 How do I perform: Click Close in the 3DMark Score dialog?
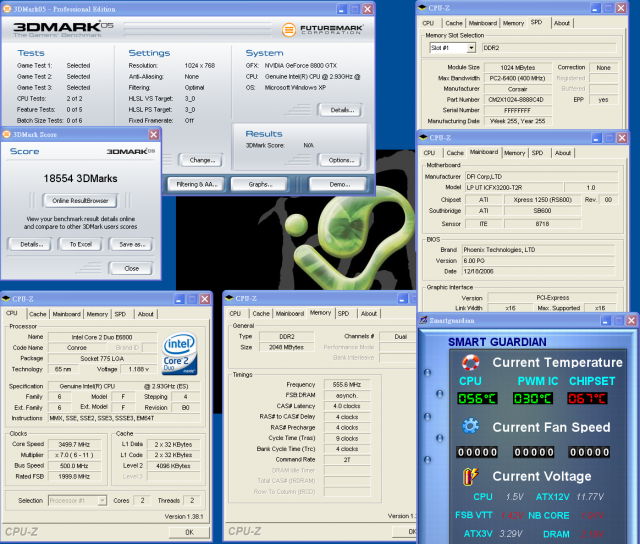131,268
